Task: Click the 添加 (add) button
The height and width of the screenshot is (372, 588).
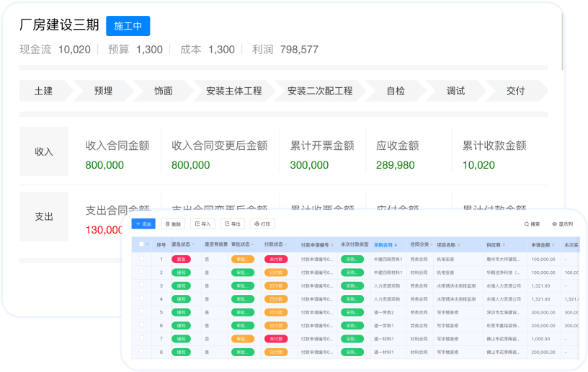Action: click(144, 224)
